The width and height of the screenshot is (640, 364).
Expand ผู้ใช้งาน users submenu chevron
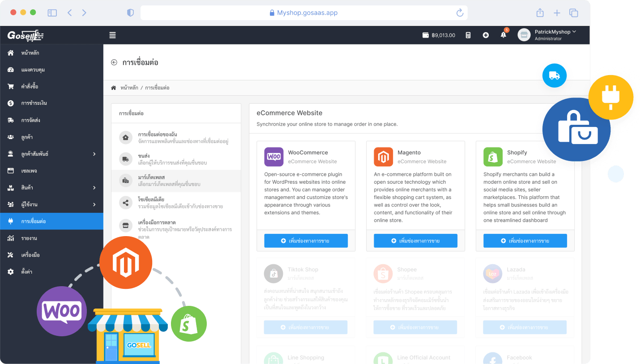(94, 204)
